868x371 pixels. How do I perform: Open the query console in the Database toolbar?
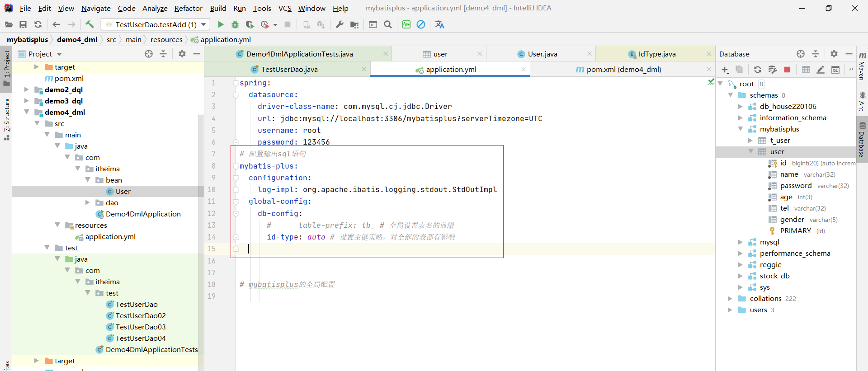coord(835,70)
